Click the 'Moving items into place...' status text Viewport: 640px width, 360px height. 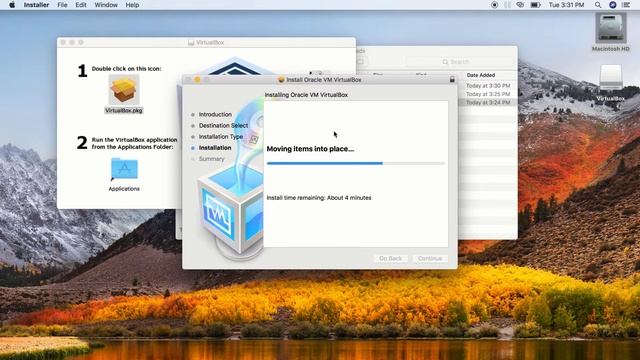click(310, 149)
